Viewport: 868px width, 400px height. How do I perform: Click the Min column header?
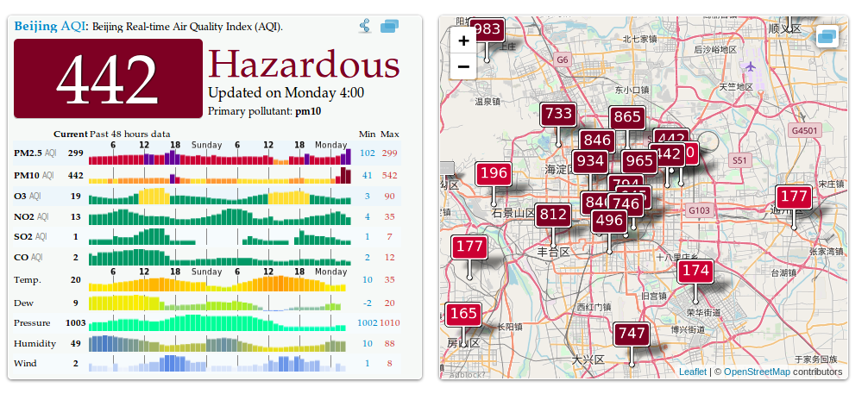[367, 134]
